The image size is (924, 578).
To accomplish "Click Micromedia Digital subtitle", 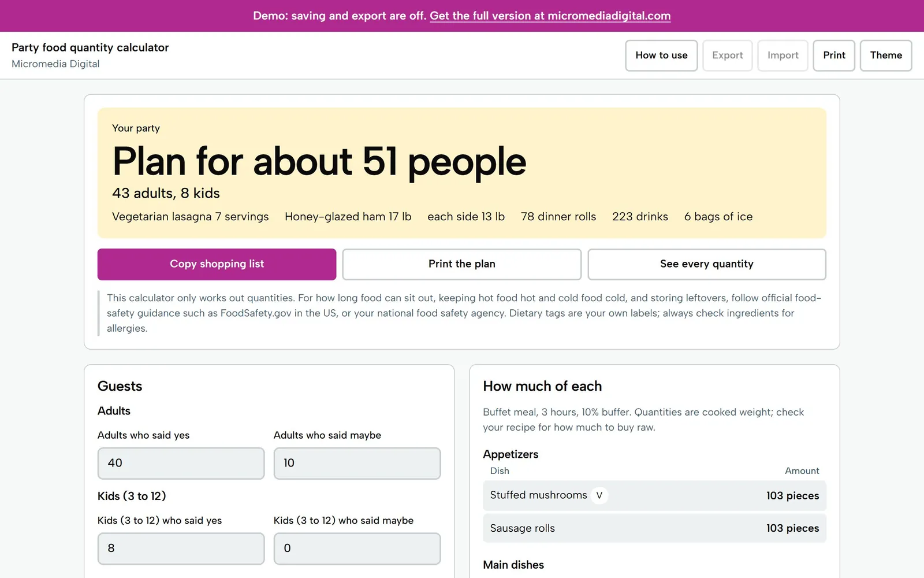I will pos(55,64).
